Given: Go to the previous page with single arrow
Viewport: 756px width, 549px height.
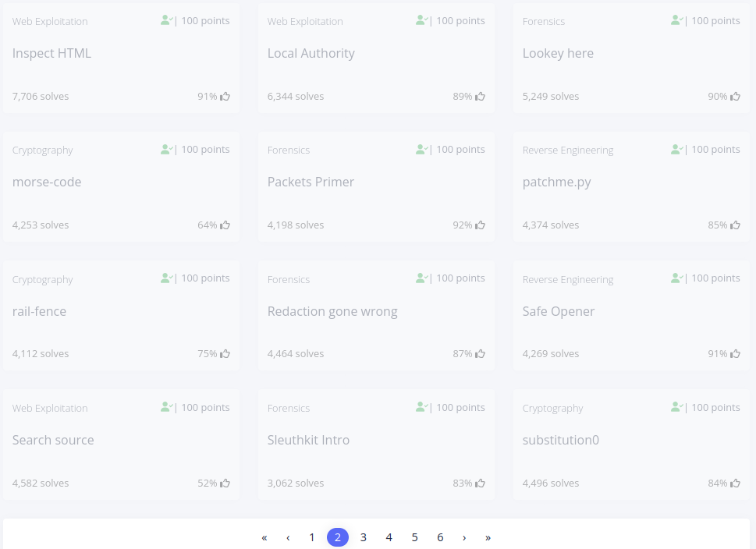Looking at the screenshot, I should (288, 537).
